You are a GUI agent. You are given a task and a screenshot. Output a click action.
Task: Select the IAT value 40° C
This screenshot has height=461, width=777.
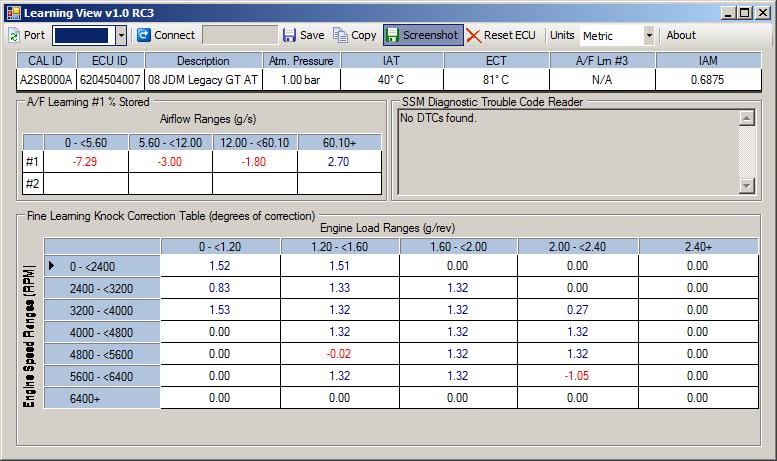[391, 80]
